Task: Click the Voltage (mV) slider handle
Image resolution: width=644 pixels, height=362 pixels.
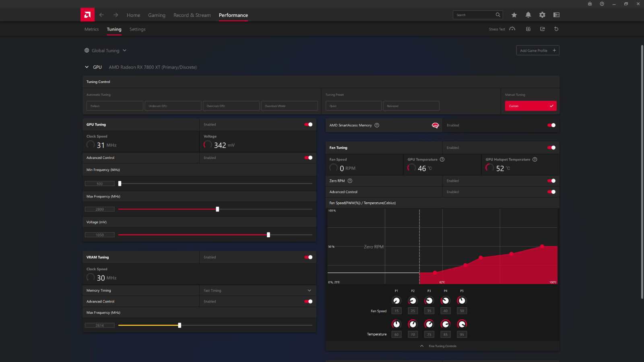Action: 268,235
